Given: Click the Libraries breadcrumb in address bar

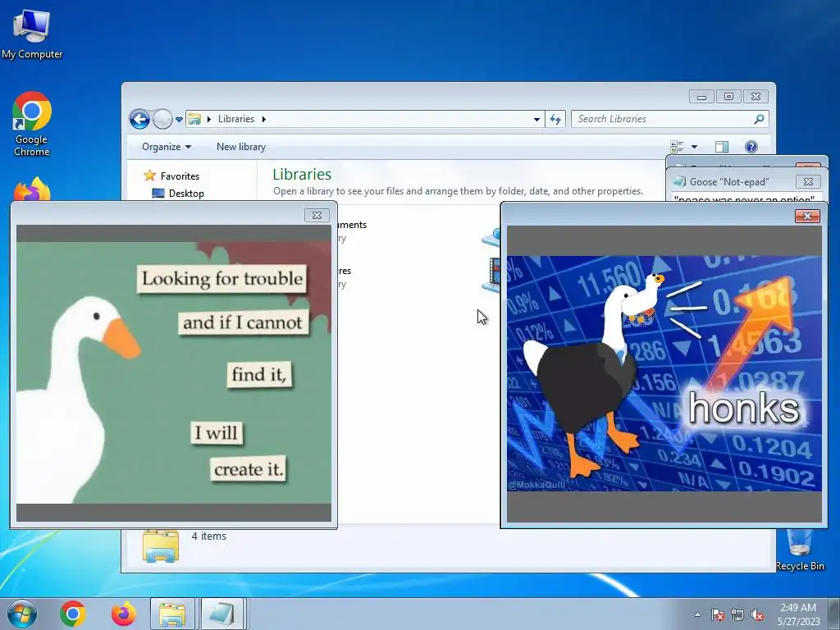Looking at the screenshot, I should [x=235, y=119].
